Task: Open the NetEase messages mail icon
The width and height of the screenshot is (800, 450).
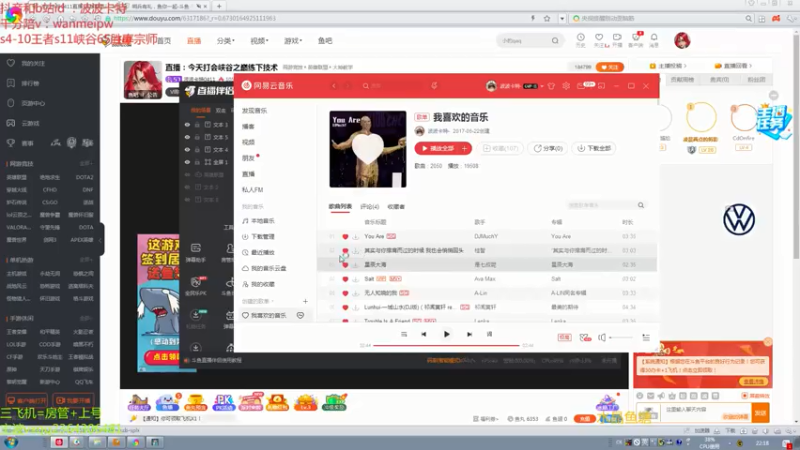Action: pos(581,86)
